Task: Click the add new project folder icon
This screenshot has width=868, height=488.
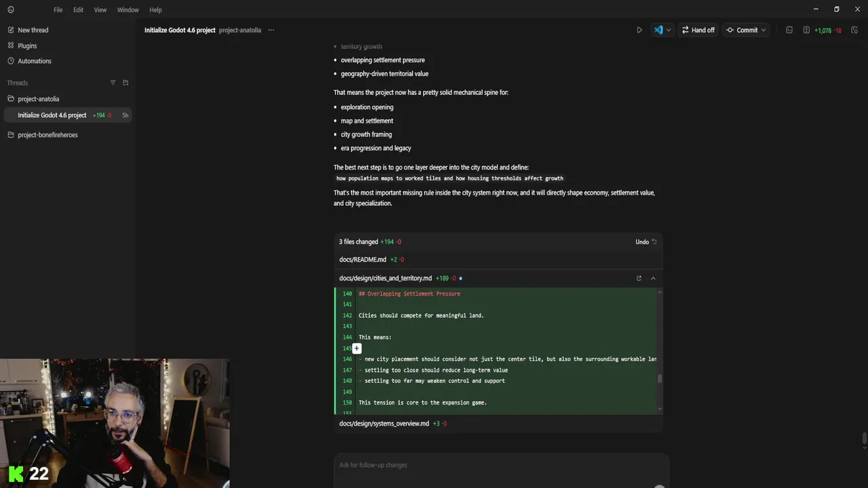Action: [125, 83]
